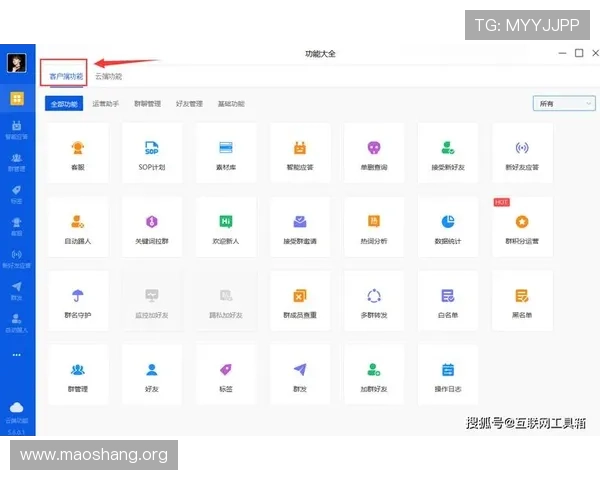Open the 数据统计 pie chart card

tap(448, 227)
